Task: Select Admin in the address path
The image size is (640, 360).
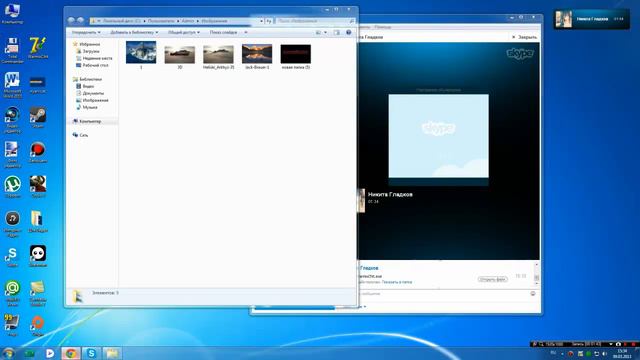Action: click(188, 20)
